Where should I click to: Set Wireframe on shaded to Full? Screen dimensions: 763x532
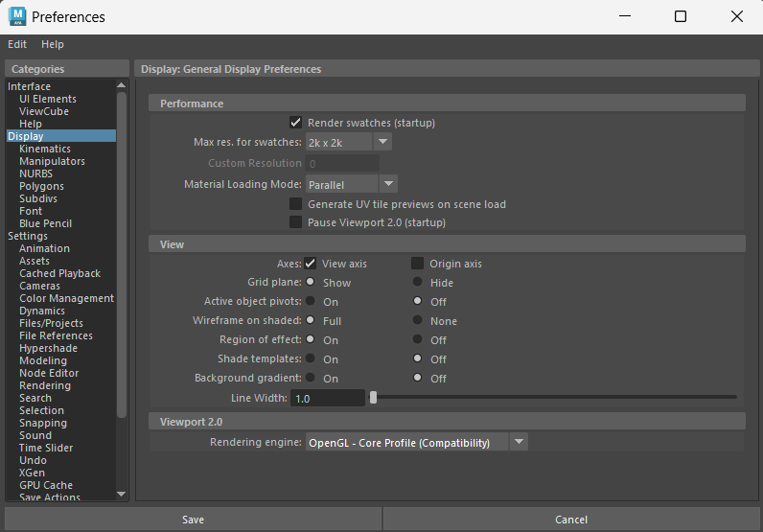tap(310, 320)
